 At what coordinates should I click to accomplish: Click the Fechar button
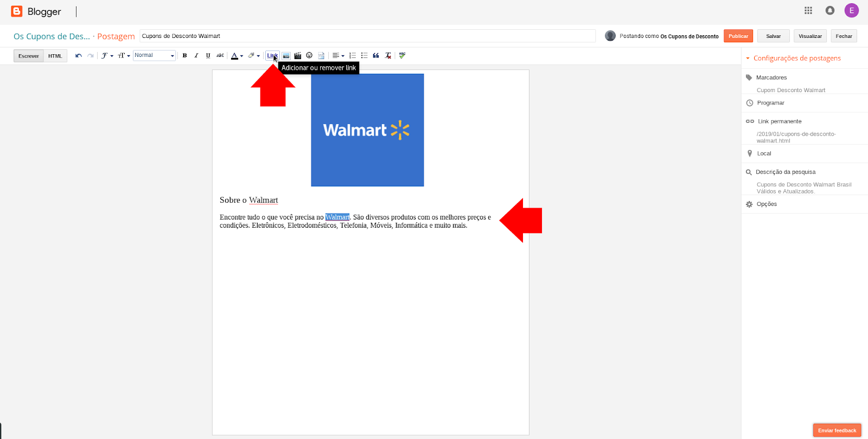[844, 36]
